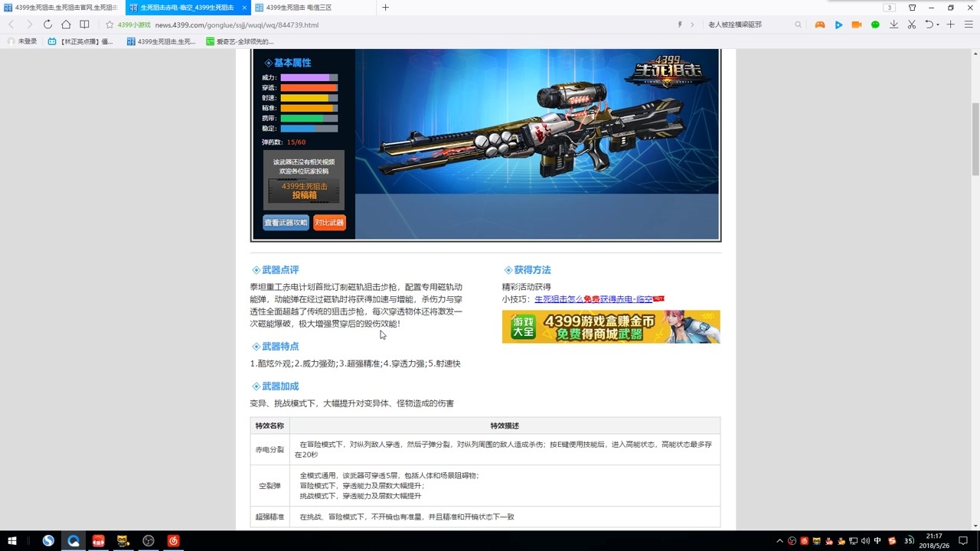Close the 生死狙击赤电-临空 tab

coord(244,8)
